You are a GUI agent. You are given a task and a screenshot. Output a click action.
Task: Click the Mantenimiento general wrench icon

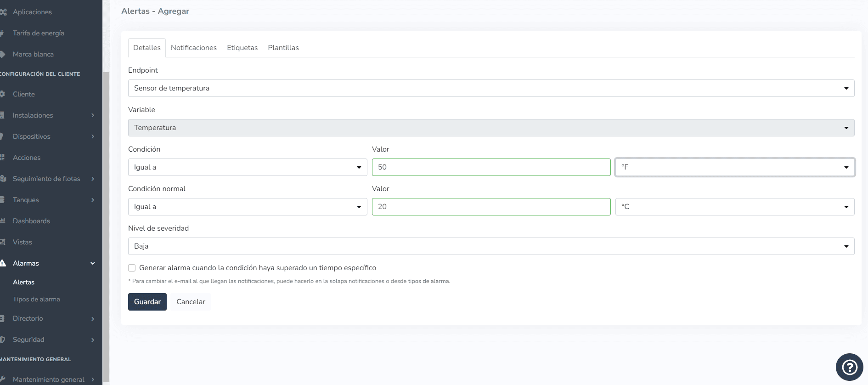(x=3, y=379)
